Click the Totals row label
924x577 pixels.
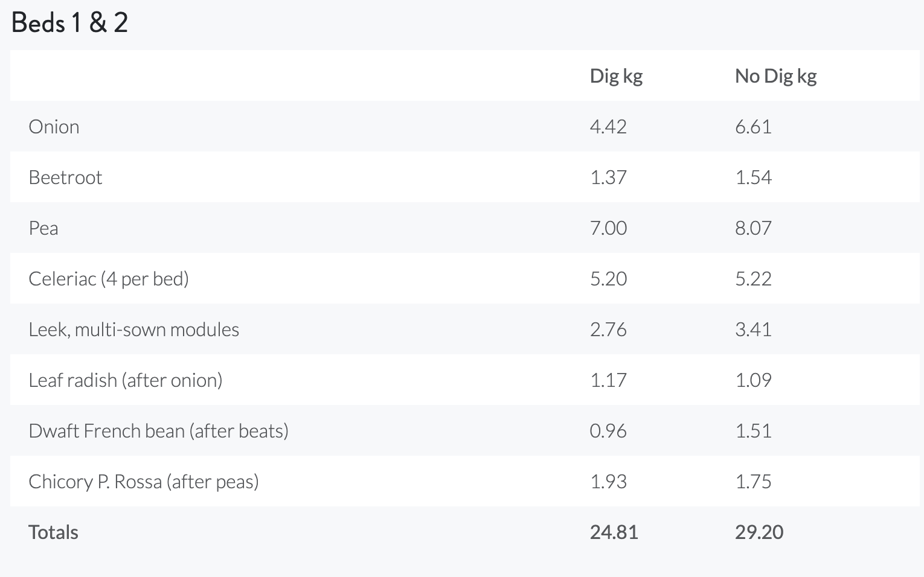tap(53, 532)
